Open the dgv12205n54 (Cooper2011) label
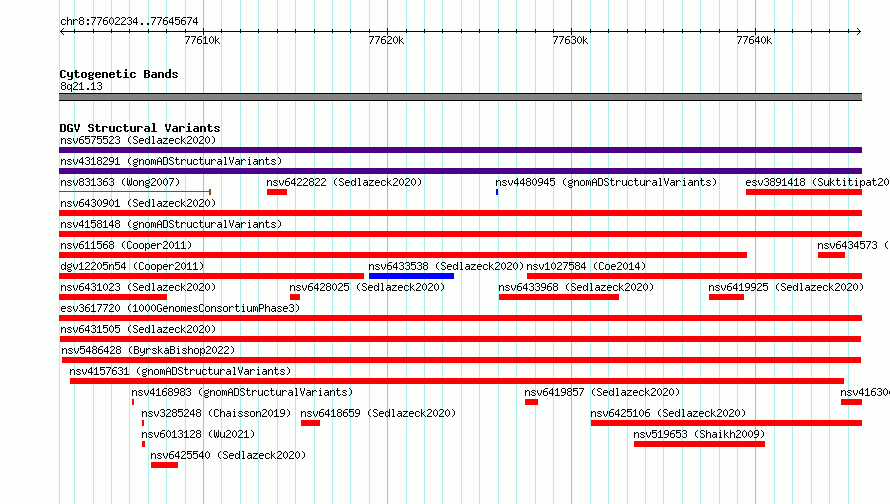 [132, 266]
